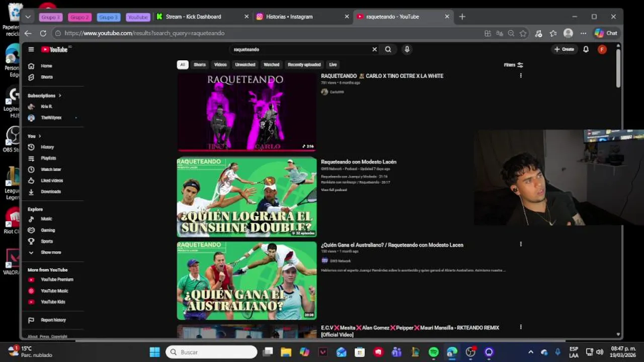Select the All filter chip
Image resolution: width=644 pixels, height=362 pixels.
click(x=183, y=64)
